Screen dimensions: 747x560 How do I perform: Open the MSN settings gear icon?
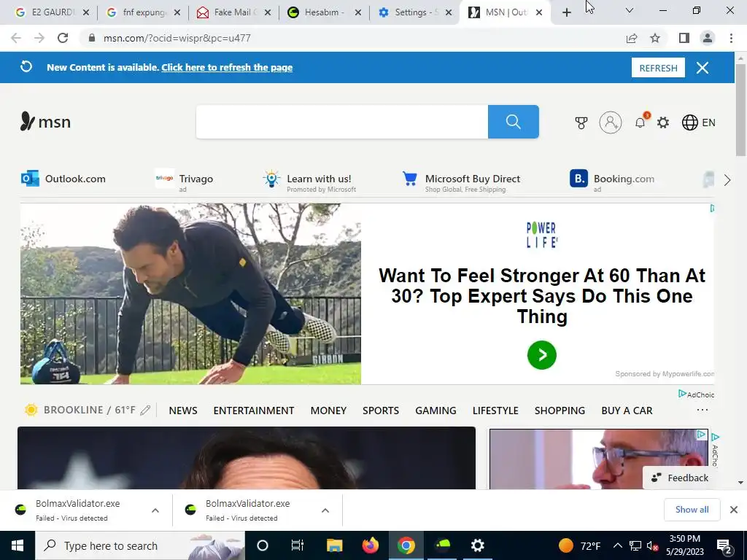click(662, 122)
